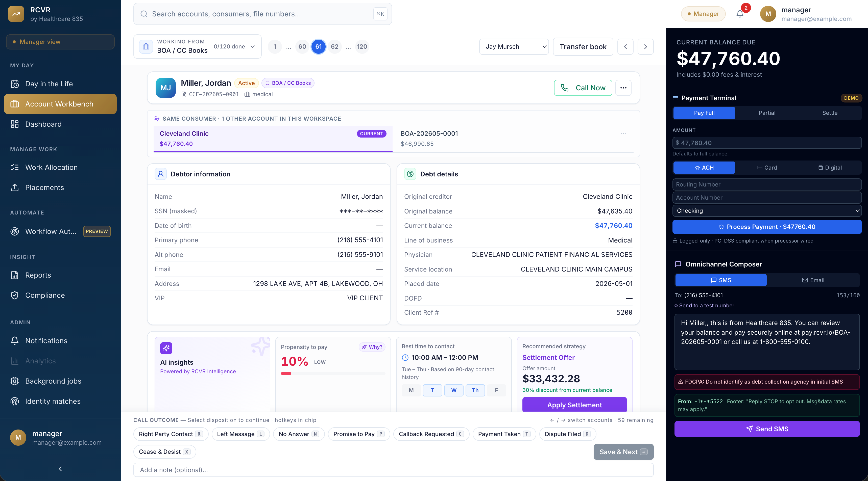This screenshot has height=481, width=868.
Task: Click the notification bell icon
Action: 740,14
